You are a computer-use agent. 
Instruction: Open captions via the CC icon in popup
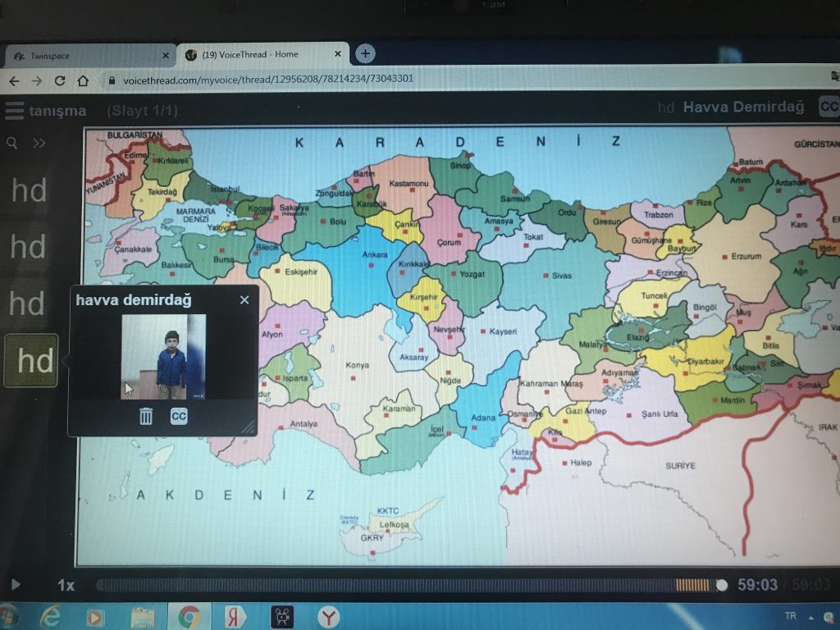(178, 416)
